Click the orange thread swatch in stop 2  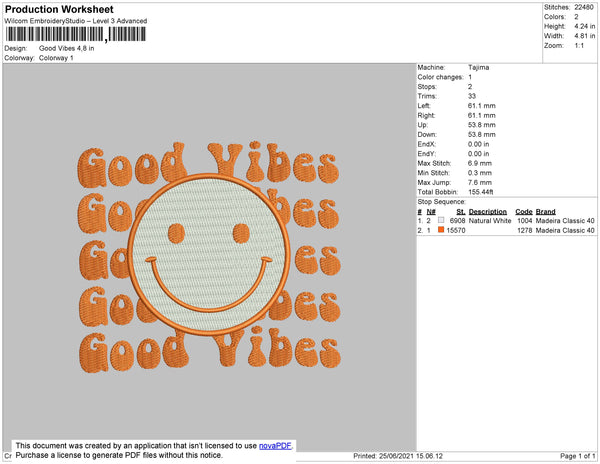[x=441, y=230]
